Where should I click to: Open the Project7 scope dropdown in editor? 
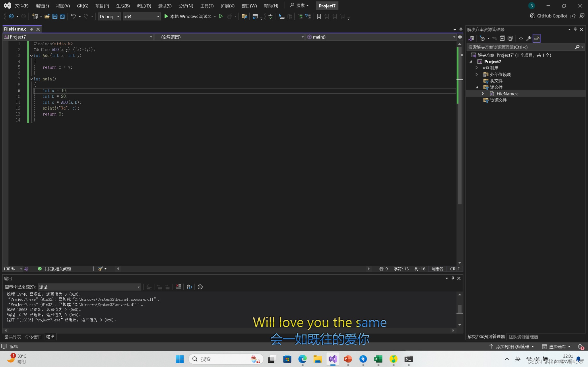pyautogui.click(x=78, y=37)
